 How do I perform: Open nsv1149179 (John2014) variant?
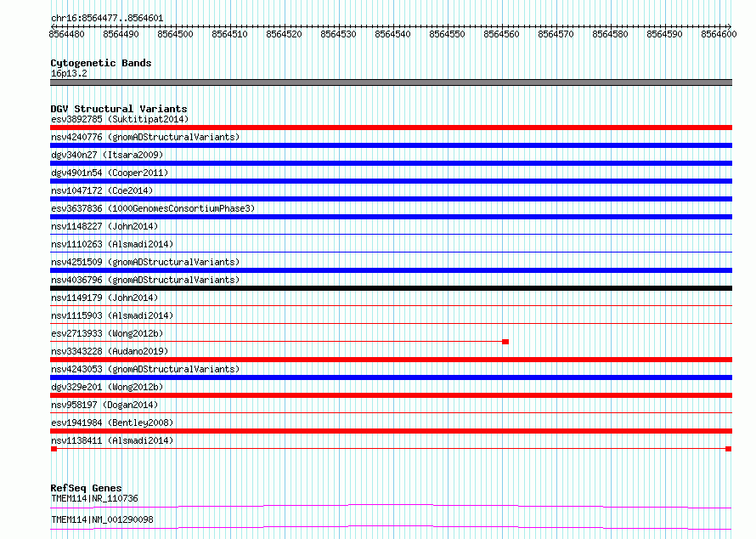[104, 298]
